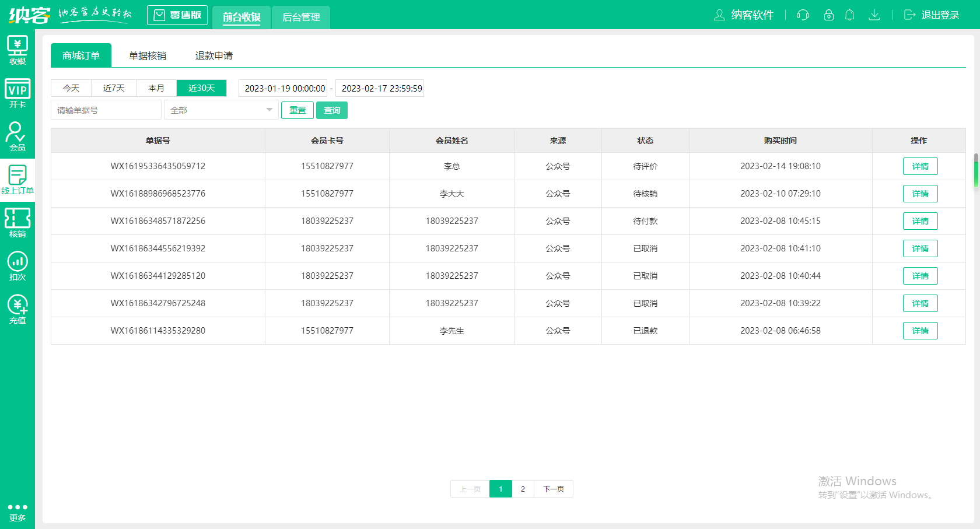This screenshot has width=980, height=529.
Task: Select the 近7天 date range filter
Action: [x=114, y=88]
